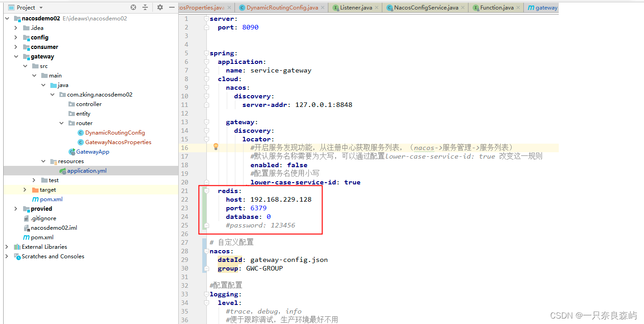Collapse the com.zking.nacosdemo02 package
Image resolution: width=644 pixels, height=324 pixels.
(52, 95)
